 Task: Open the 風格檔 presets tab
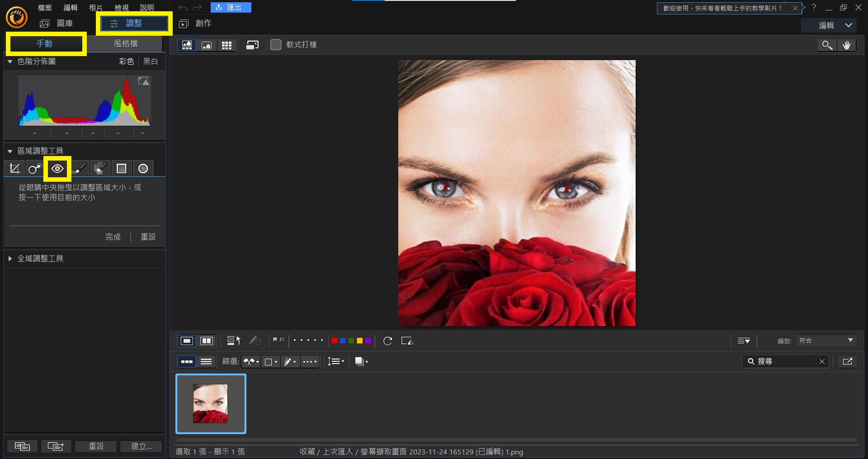125,43
